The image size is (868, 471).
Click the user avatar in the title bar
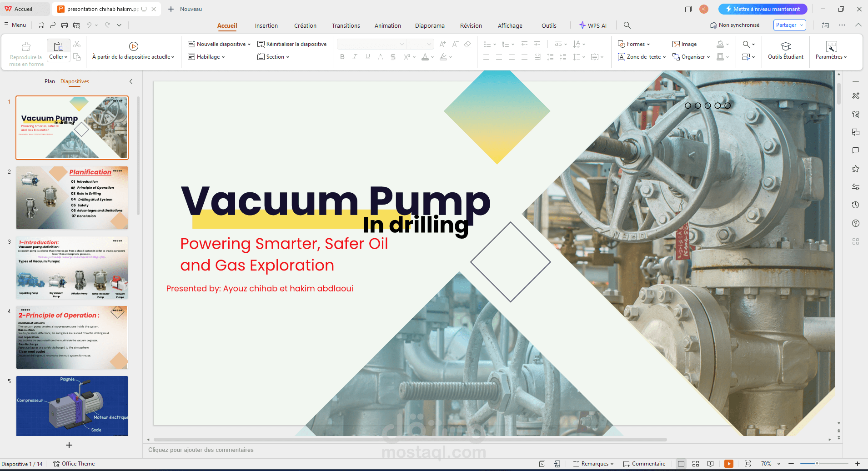point(704,9)
